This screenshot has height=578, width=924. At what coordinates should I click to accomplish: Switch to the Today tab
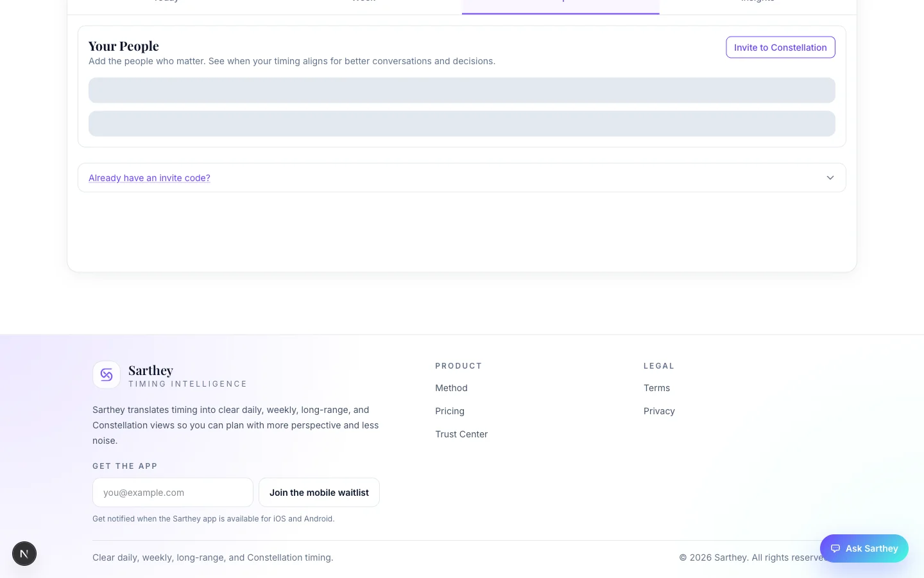(166, 3)
